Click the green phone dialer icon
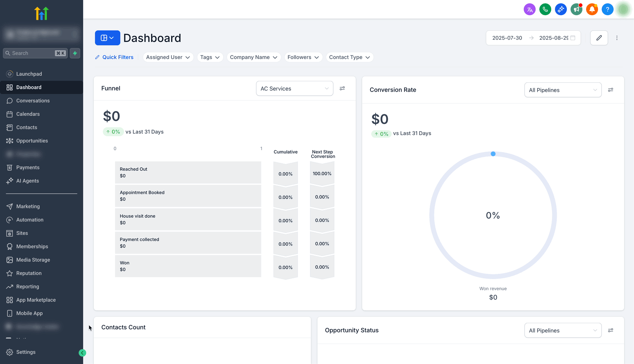The width and height of the screenshot is (634, 364). click(545, 9)
